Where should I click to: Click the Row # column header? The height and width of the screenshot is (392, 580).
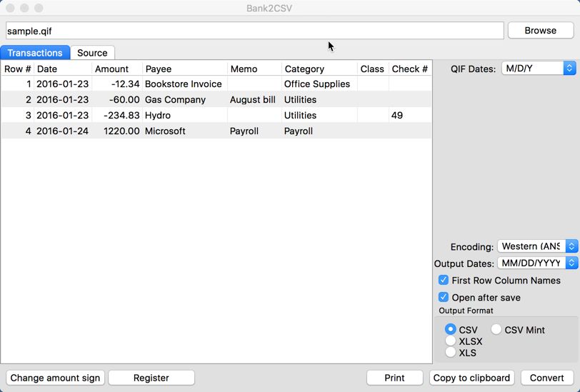tap(17, 69)
